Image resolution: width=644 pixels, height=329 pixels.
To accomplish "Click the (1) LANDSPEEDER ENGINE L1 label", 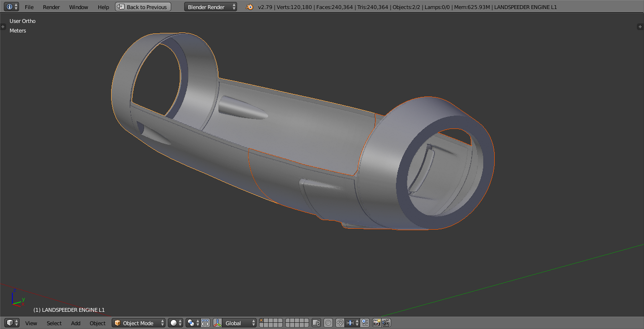I will (x=69, y=310).
